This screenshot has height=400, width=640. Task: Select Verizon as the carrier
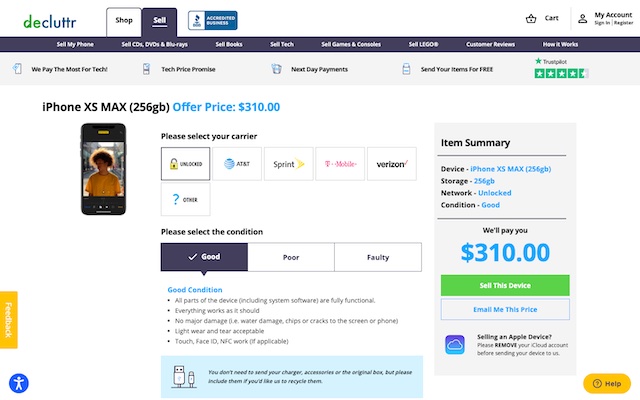pyautogui.click(x=392, y=163)
